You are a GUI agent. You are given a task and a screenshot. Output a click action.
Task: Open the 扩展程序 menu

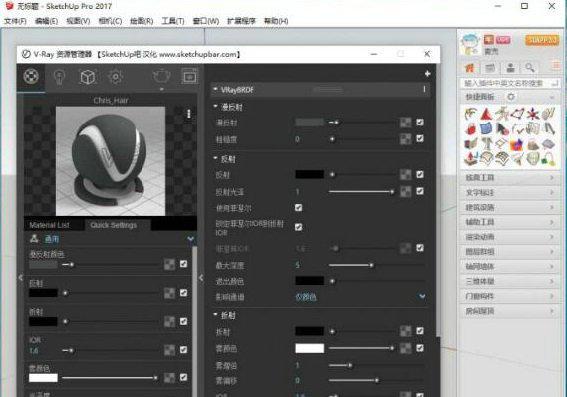[241, 21]
